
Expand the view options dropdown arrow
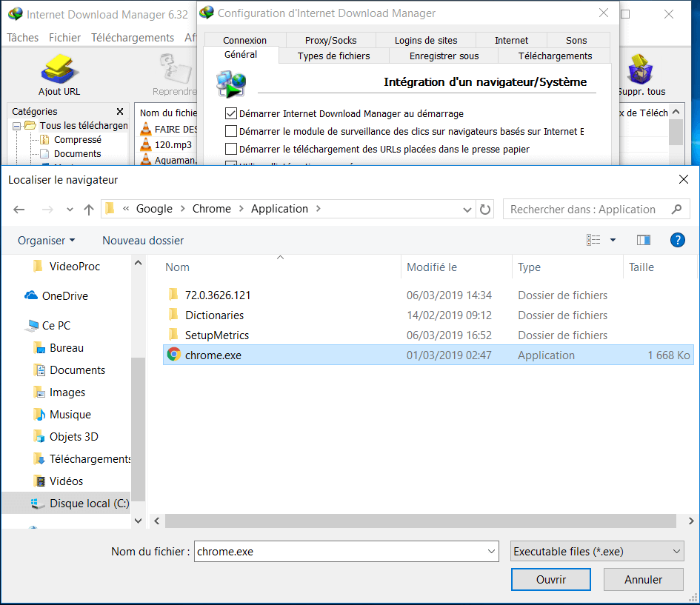[x=613, y=240]
